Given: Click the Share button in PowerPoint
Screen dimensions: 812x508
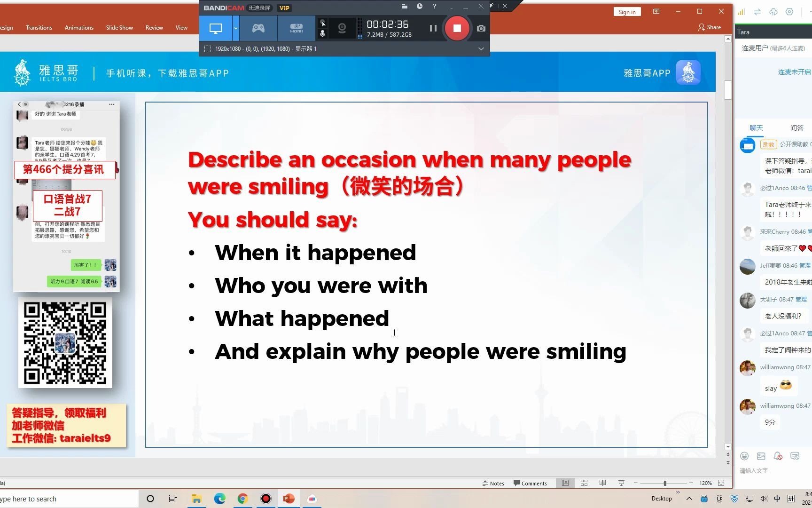Looking at the screenshot, I should (710, 27).
